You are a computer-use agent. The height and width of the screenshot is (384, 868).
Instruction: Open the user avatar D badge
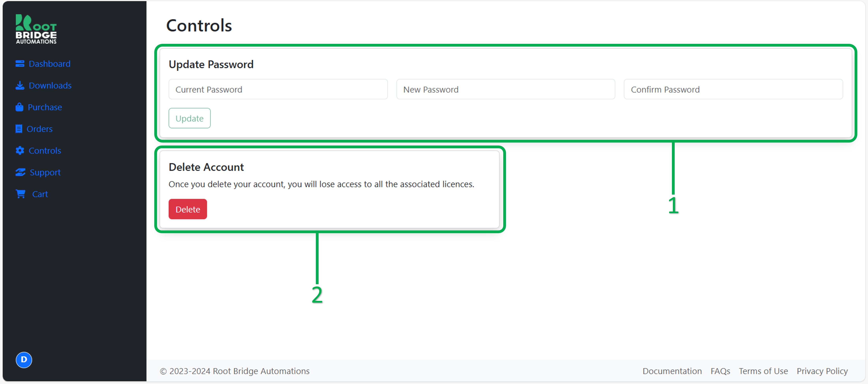(24, 360)
